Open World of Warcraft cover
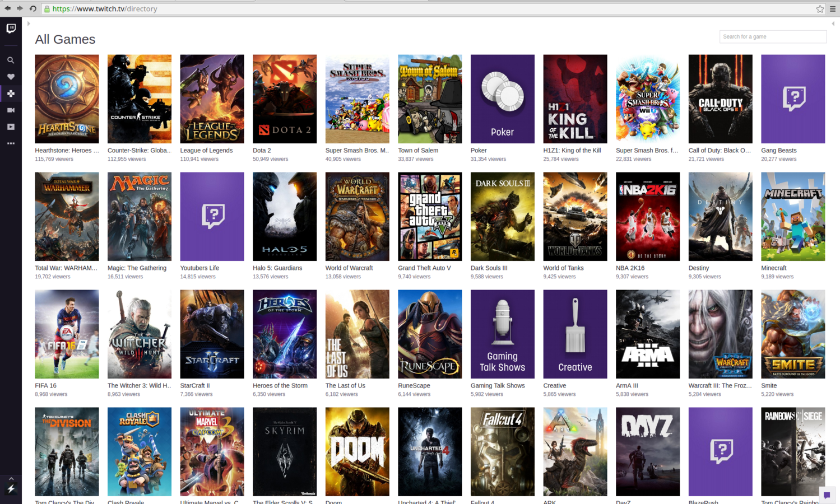 [358, 217]
